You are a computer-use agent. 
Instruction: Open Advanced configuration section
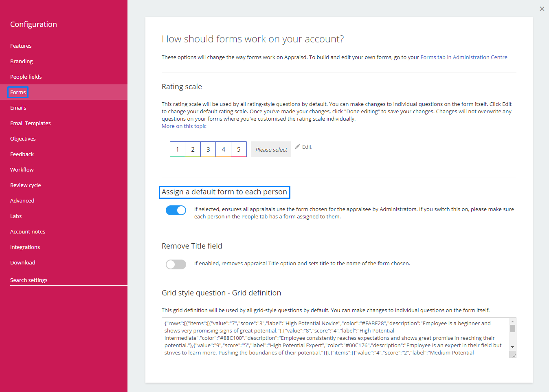click(22, 200)
